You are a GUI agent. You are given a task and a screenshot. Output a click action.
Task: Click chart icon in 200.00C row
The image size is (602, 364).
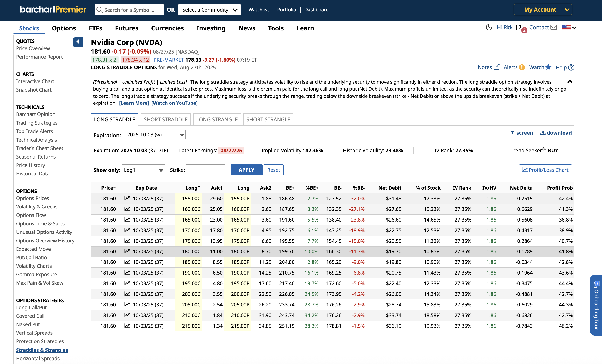pyautogui.click(x=127, y=294)
